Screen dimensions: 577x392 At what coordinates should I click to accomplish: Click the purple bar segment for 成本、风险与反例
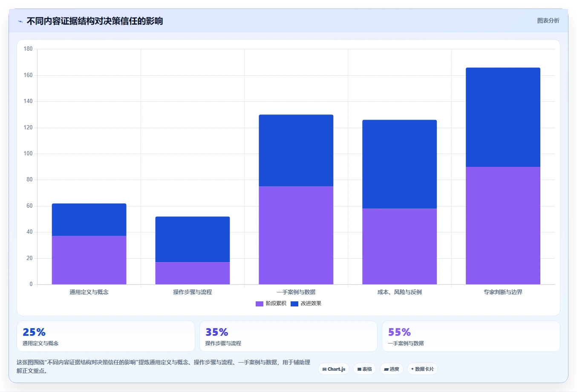(400, 246)
